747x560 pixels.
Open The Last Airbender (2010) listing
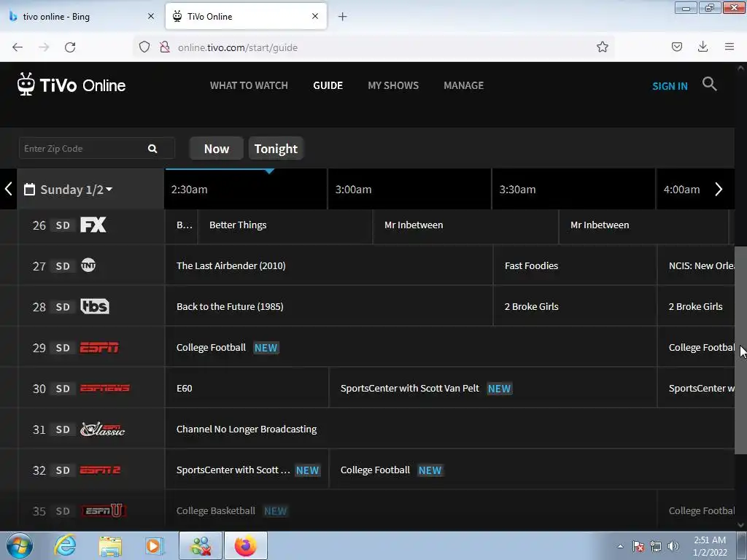[x=329, y=265]
